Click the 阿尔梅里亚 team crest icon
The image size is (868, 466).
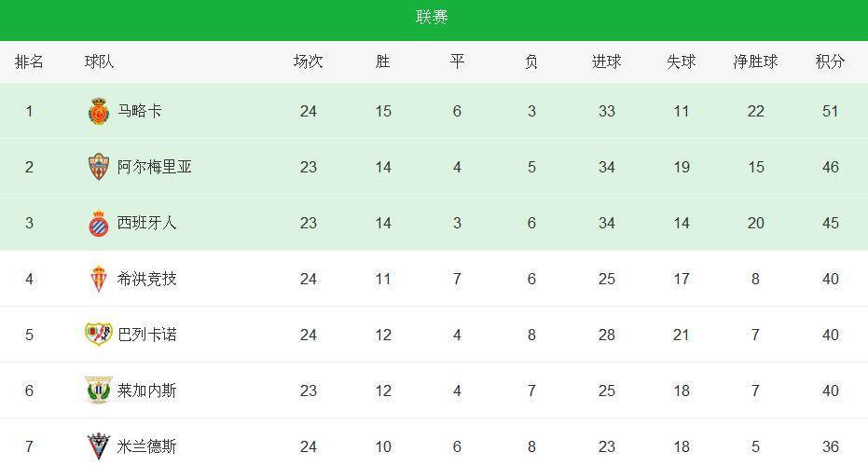(99, 167)
